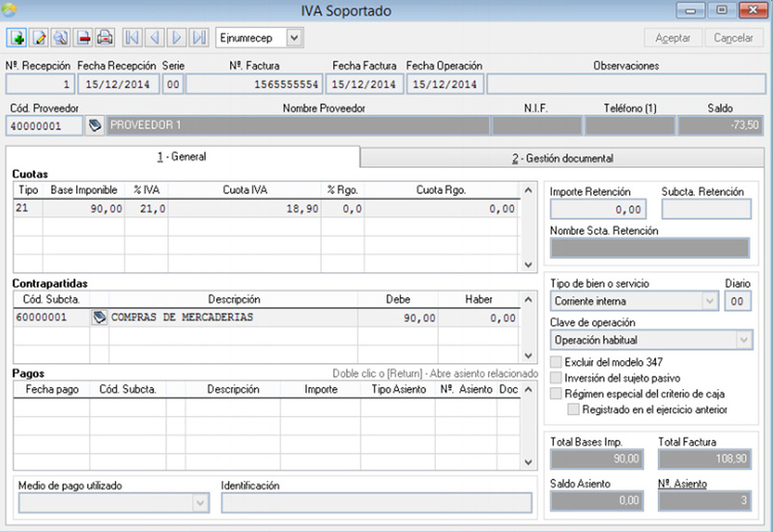Click Pagos grid scroll up arrow
The height and width of the screenshot is (532, 773).
(x=529, y=390)
